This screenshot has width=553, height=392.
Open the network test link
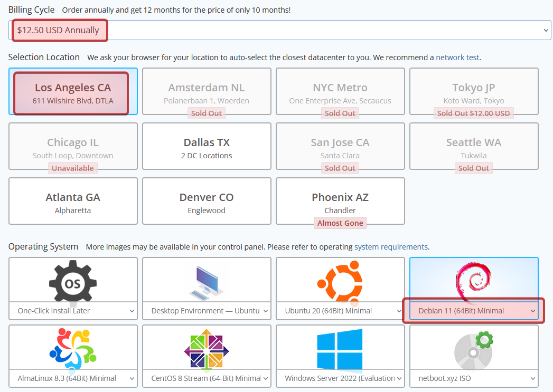457,58
